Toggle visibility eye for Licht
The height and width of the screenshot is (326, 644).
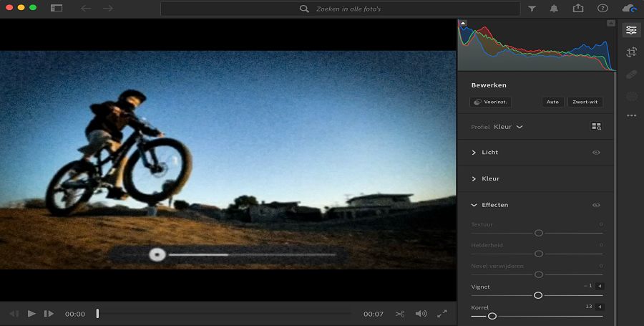pos(596,153)
